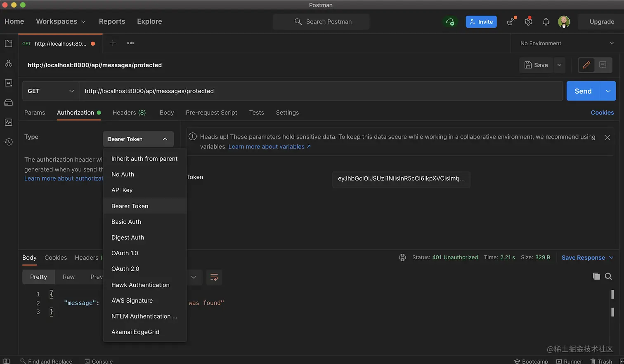Viewport: 624px width, 364px height.
Task: Open the APIs sidebar icon
Action: [8, 63]
